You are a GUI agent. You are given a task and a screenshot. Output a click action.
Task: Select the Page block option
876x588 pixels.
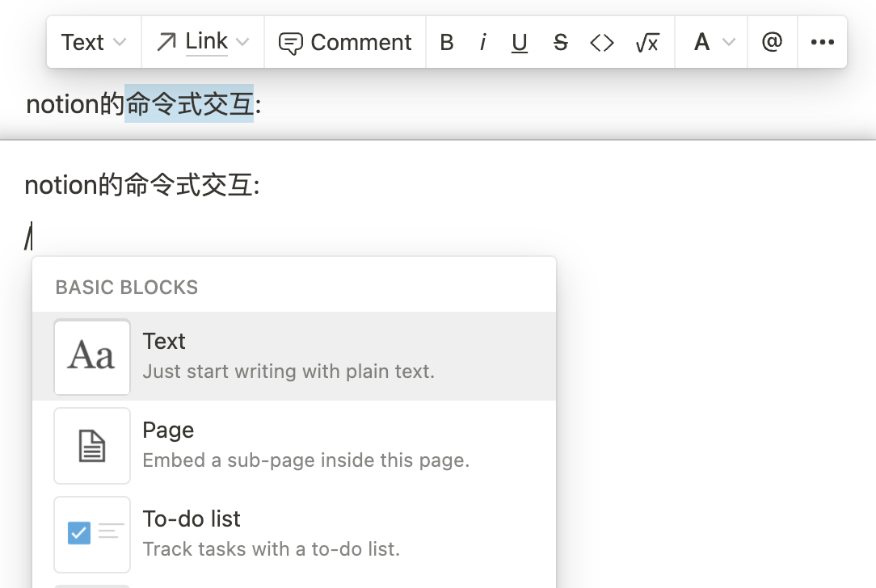pos(294,445)
